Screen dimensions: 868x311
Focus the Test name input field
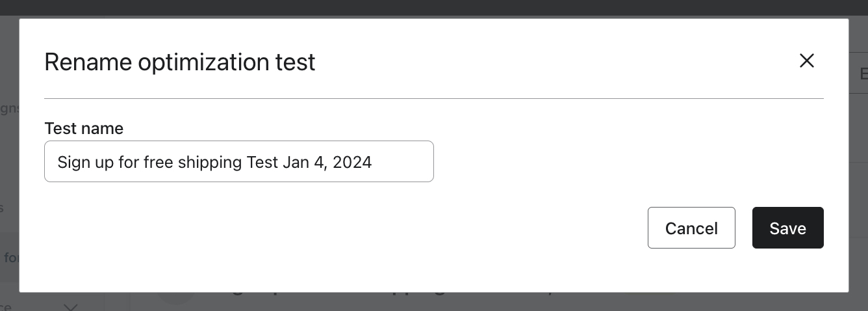pyautogui.click(x=238, y=161)
